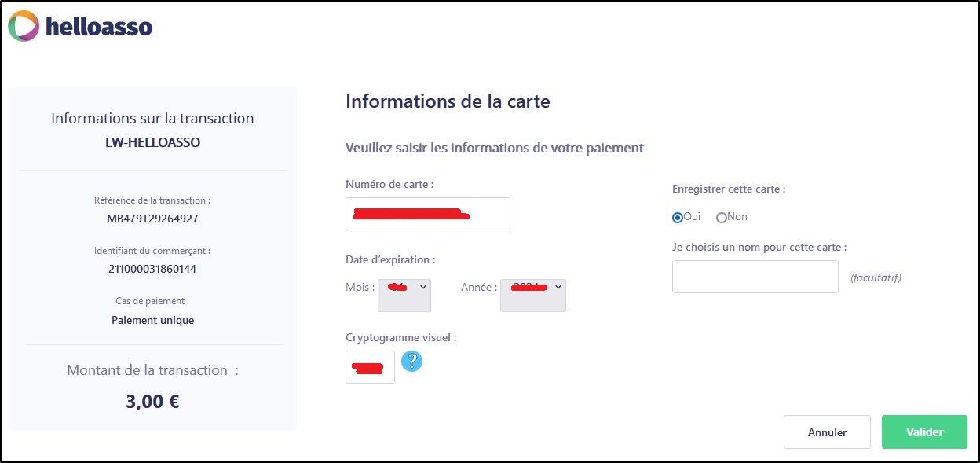
Task: Select Non to not save card
Action: click(721, 217)
